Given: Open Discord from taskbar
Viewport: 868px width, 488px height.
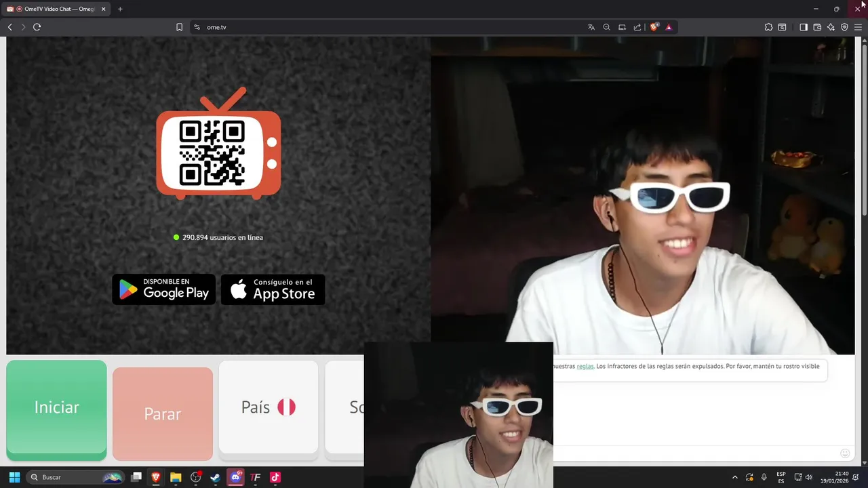Looking at the screenshot, I should [235, 477].
